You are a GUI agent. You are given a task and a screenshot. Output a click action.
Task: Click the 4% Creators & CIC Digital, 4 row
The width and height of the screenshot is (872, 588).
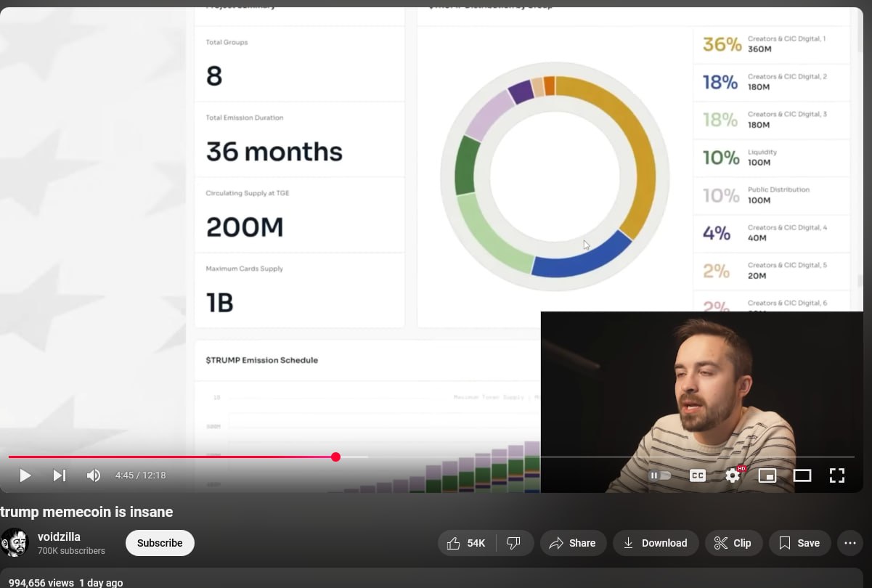(771, 233)
